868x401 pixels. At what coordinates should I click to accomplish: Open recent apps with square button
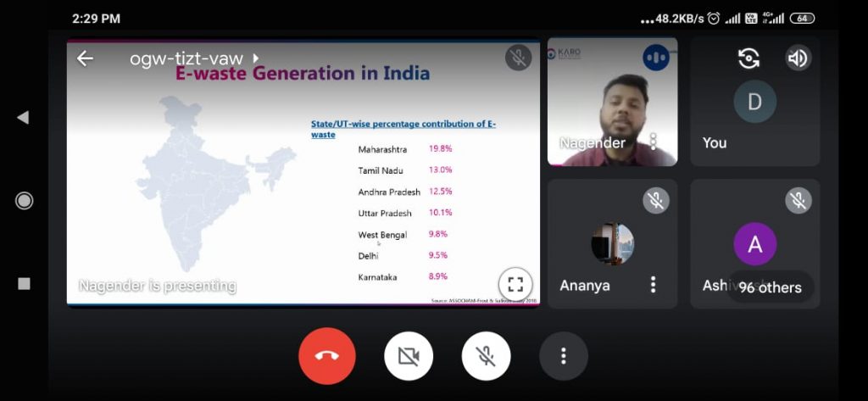tap(25, 283)
